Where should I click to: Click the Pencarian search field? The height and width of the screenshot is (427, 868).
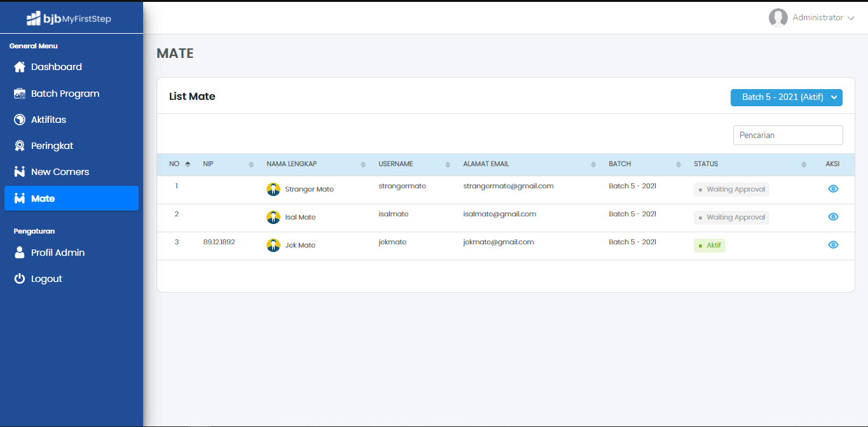pos(788,135)
